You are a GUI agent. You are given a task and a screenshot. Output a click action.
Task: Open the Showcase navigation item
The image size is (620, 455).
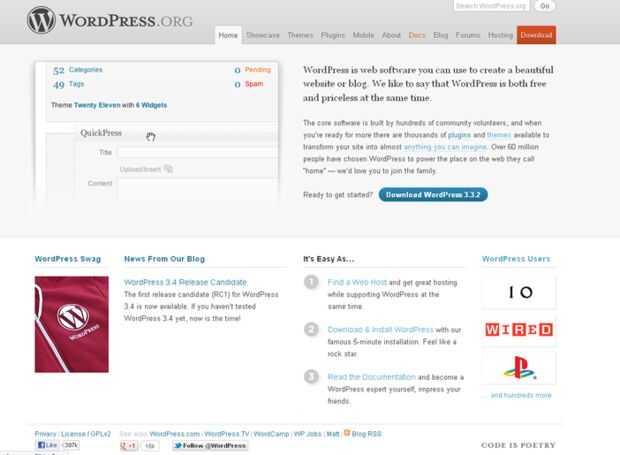[263, 35]
